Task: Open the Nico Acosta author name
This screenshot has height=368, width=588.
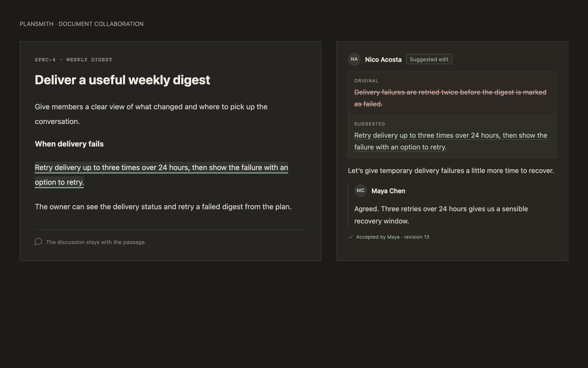Action: tap(383, 60)
